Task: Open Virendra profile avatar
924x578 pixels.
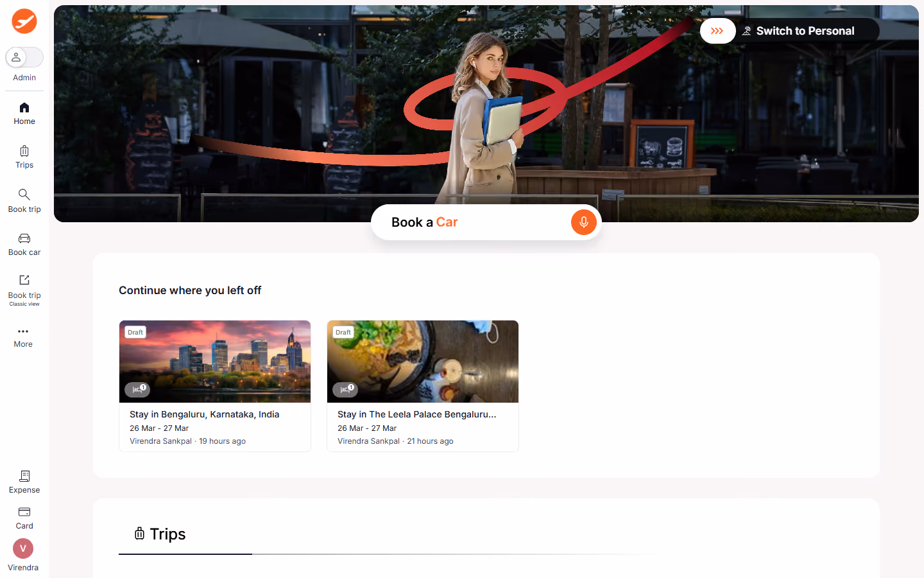Action: click(x=23, y=548)
